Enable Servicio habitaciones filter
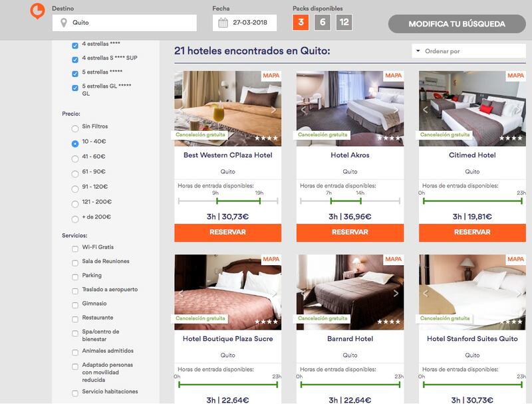This screenshot has height=404, width=532. 75,393
